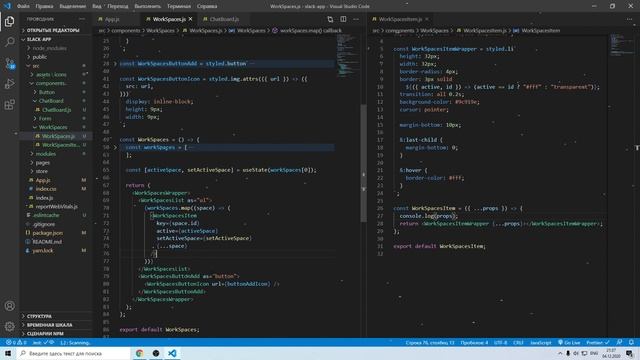Show hidden system tray icons
This screenshot has height=360, width=640.
pos(560,353)
